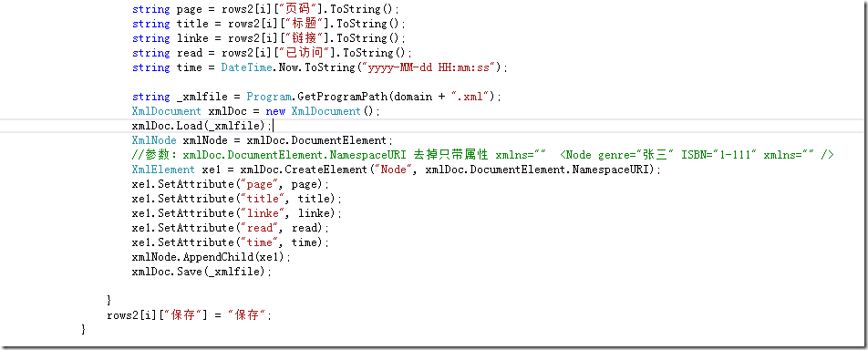
Task: Click xe1.SetAttribute("page", page) line
Action: 231,184
